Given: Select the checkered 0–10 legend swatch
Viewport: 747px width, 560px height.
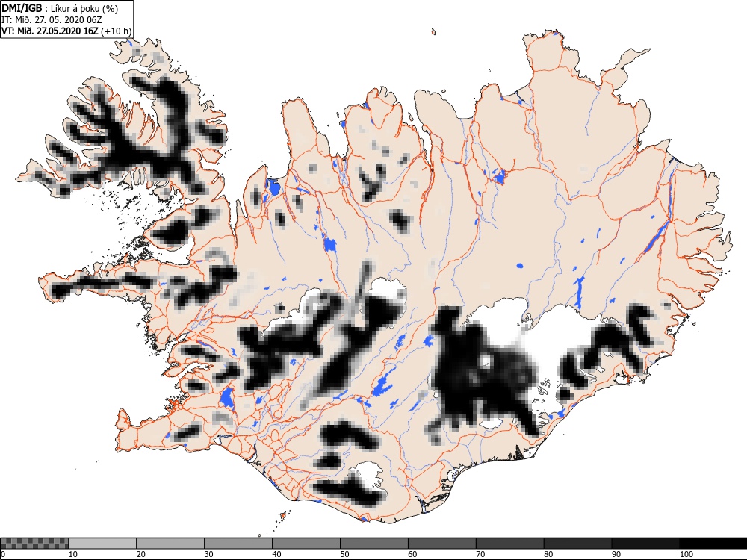Looking at the screenshot, I should tap(34, 544).
